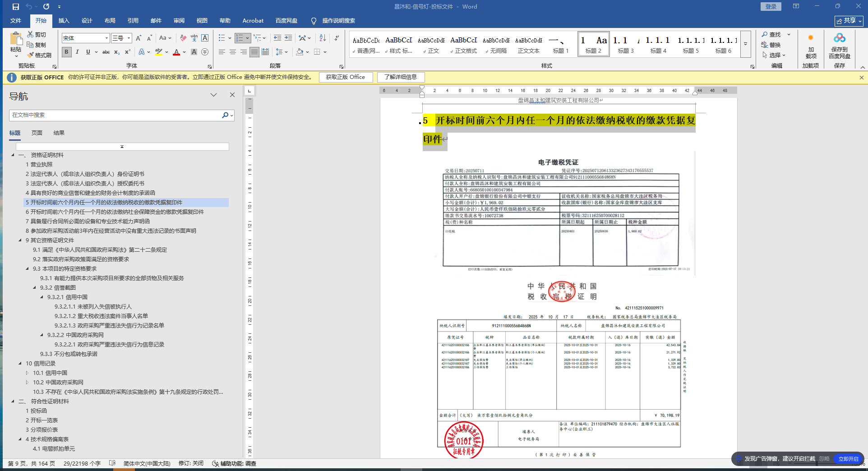Click the Replace (替换) icon
This screenshot has width=868, height=471.
[765, 45]
